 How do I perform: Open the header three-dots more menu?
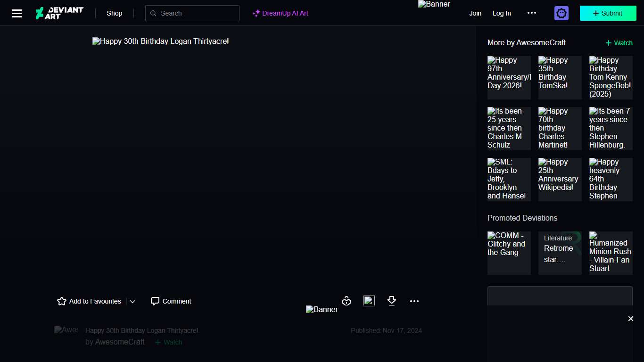[x=531, y=13]
